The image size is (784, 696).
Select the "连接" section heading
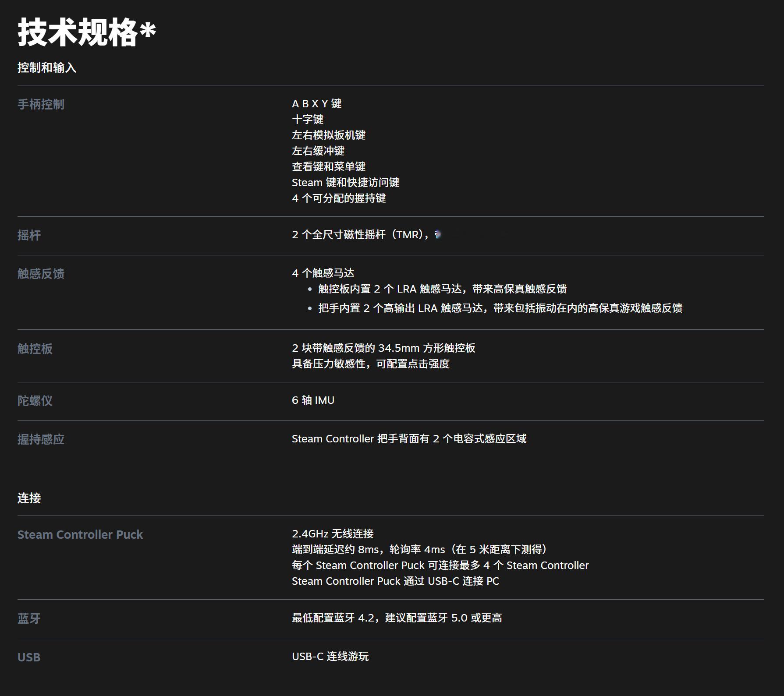coord(29,498)
